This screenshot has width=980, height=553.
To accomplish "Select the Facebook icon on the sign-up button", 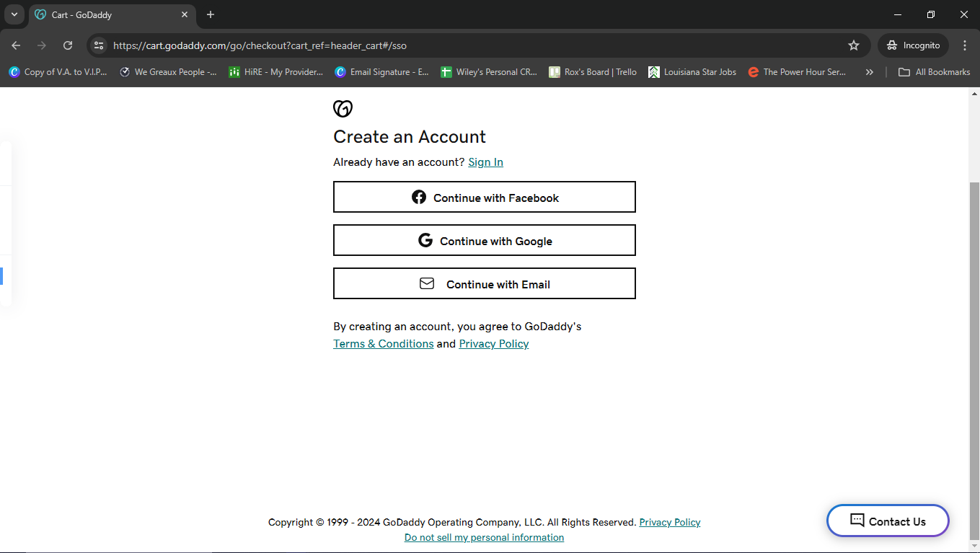I will (x=419, y=197).
